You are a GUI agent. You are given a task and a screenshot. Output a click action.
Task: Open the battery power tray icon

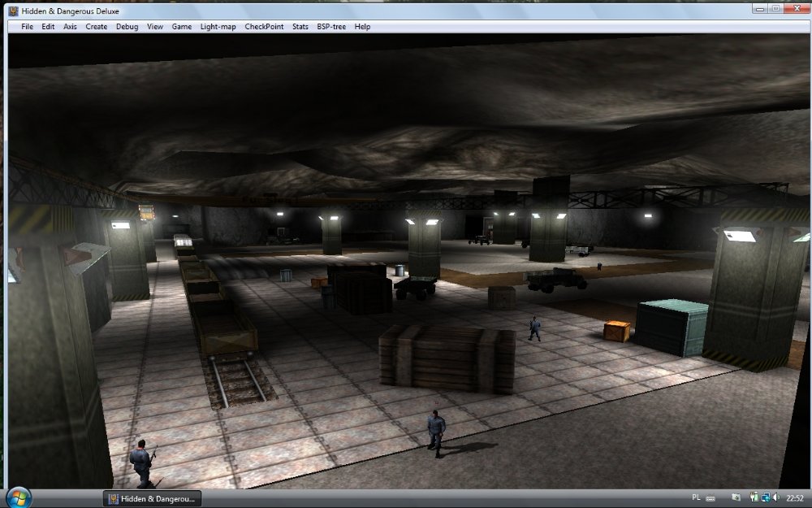[x=754, y=497]
